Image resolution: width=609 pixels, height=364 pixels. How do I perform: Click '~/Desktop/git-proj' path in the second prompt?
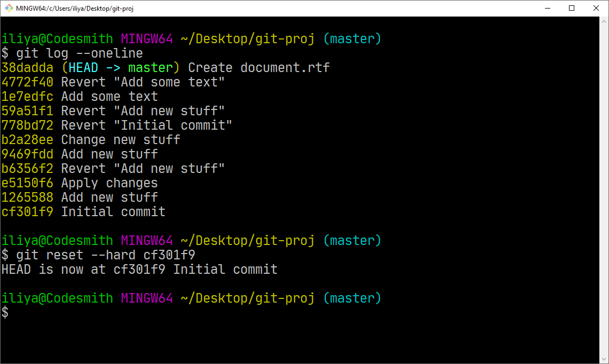tap(248, 241)
